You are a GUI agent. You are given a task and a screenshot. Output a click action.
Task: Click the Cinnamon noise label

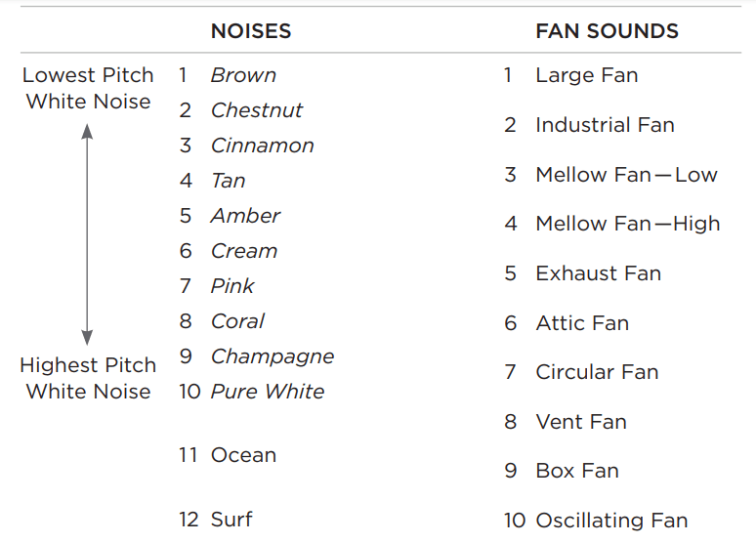[262, 146]
